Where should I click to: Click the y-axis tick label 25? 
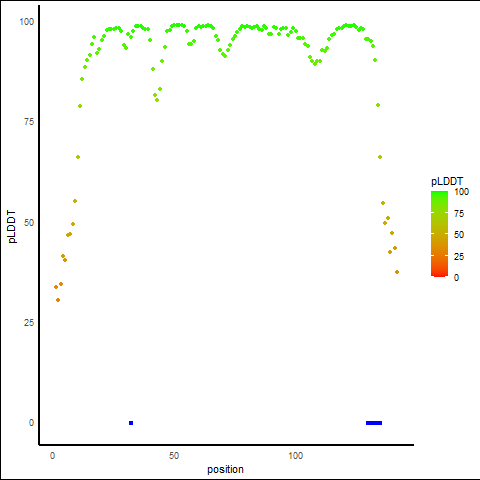point(29,323)
